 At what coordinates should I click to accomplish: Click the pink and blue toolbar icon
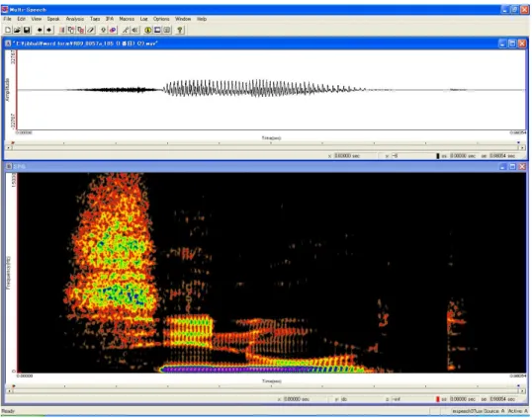point(113,31)
